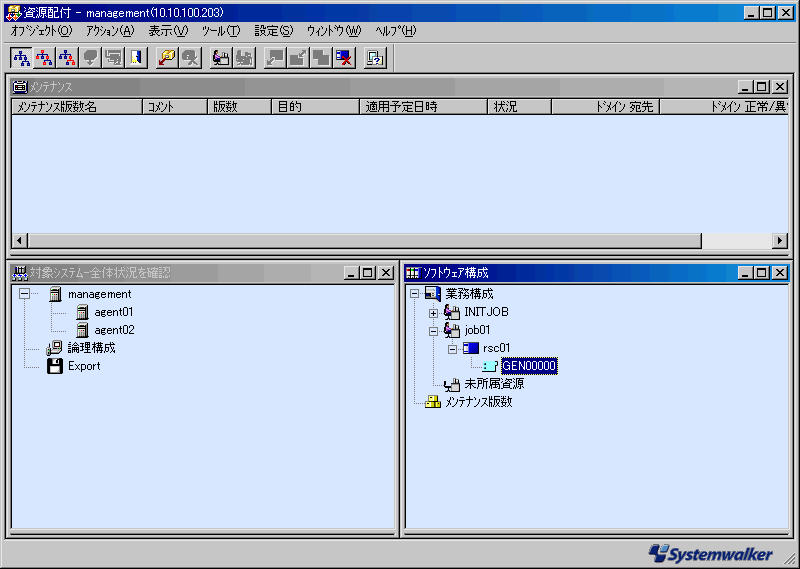800x569 pixels.
Task: Click the yellow package with red arrow icon
Action: point(167,58)
